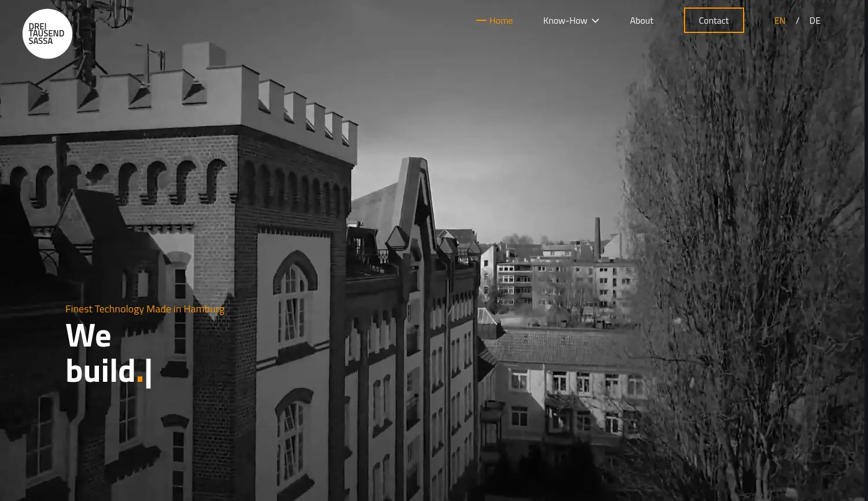The image size is (868, 501).
Task: Open the About page
Action: click(641, 20)
